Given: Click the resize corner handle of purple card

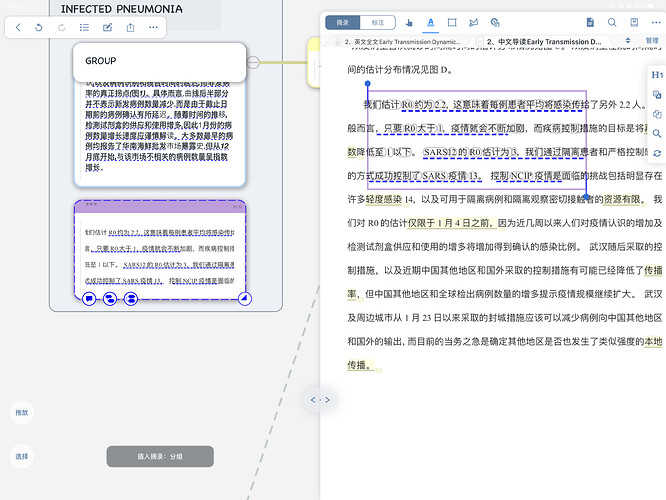Looking at the screenshot, I should pyautogui.click(x=244, y=299).
